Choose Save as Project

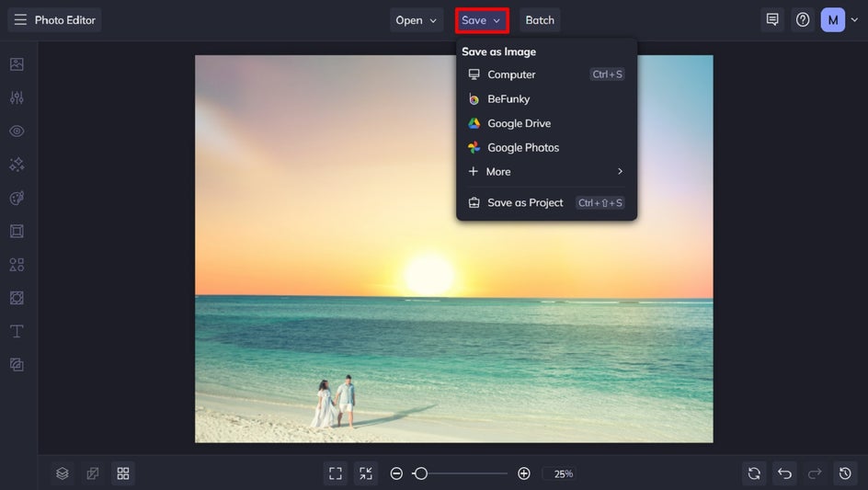(546, 202)
